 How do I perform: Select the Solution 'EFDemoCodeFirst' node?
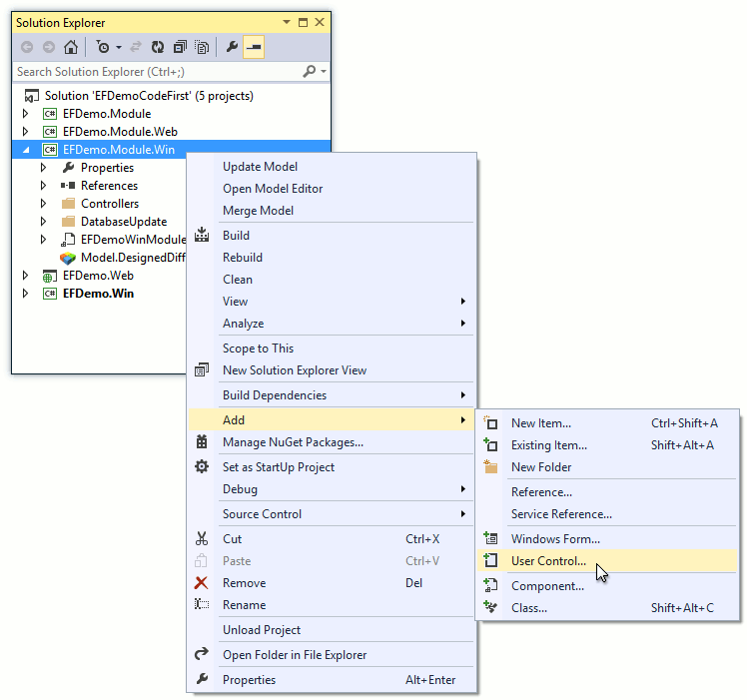(x=149, y=96)
